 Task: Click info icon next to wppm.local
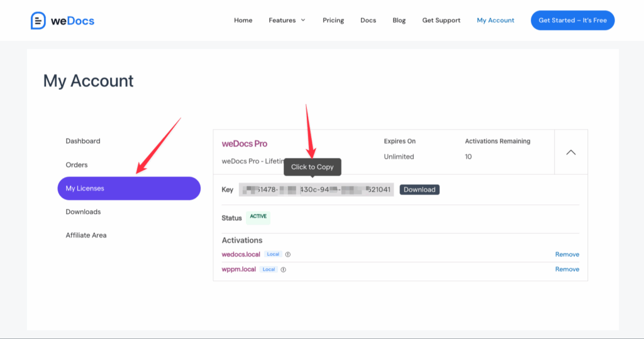tap(284, 269)
